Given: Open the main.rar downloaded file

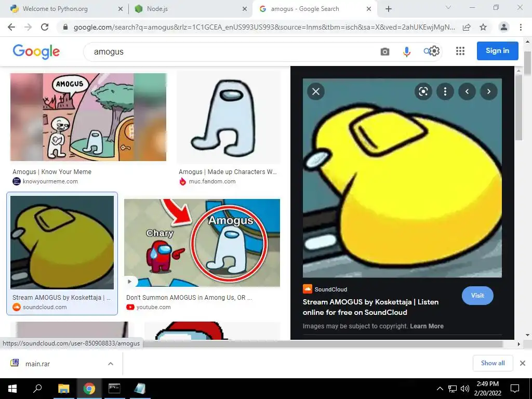Looking at the screenshot, I should [x=37, y=364].
